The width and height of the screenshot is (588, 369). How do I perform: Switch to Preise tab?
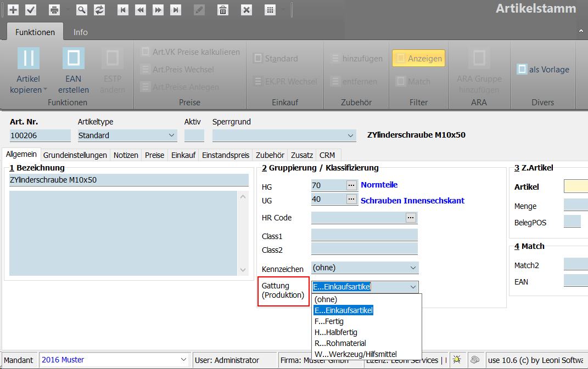click(154, 155)
